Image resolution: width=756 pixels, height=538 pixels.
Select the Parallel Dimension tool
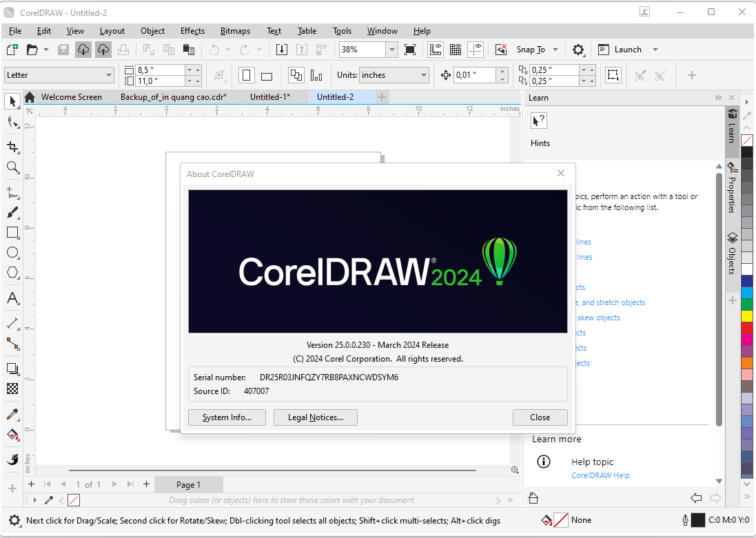tap(12, 323)
